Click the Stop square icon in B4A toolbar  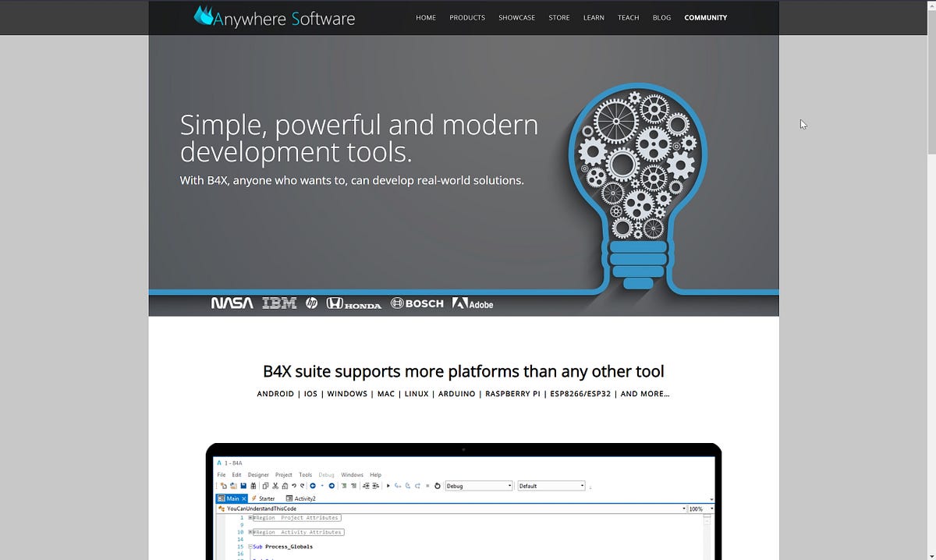click(x=427, y=486)
